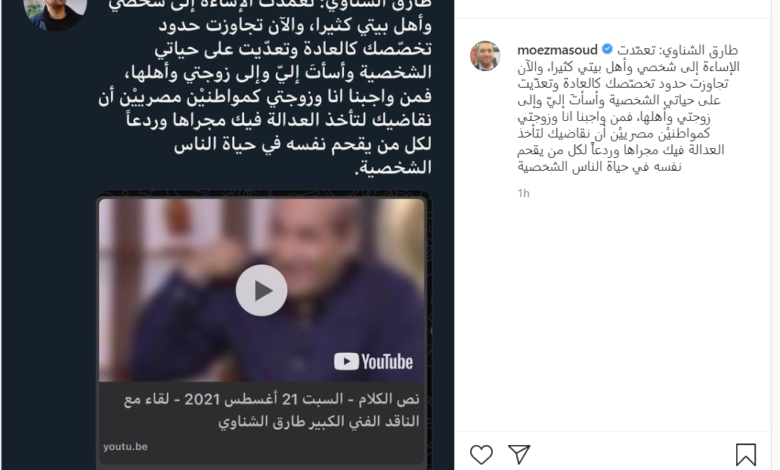Viewport: 780px width, 470px height.
Task: Click the caption's opening words طارق الشناوي: تعمّدت
Action: (678, 50)
